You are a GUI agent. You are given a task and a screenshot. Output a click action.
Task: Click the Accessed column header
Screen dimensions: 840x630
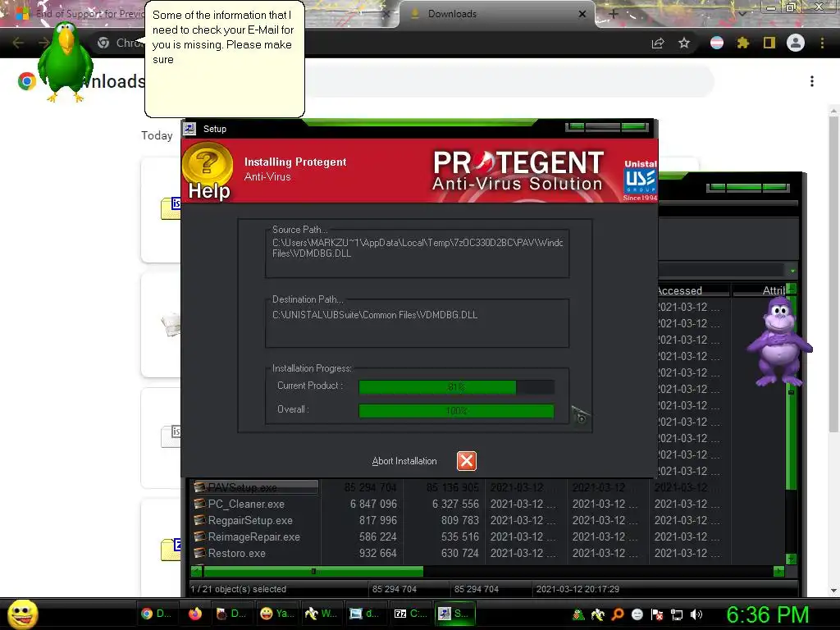point(693,290)
